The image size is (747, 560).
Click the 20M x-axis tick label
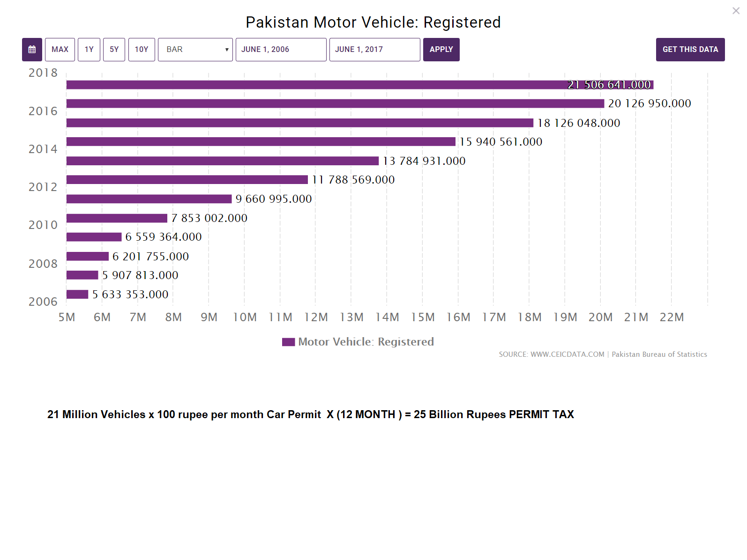point(600,317)
